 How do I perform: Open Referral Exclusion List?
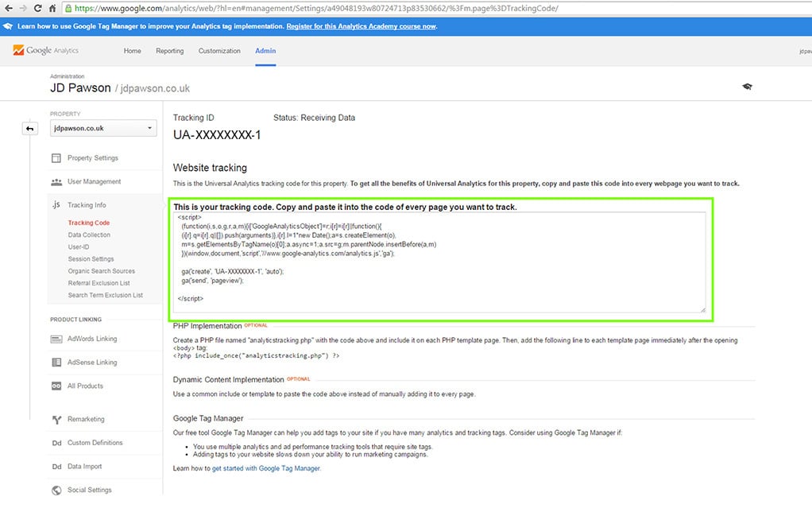point(99,283)
